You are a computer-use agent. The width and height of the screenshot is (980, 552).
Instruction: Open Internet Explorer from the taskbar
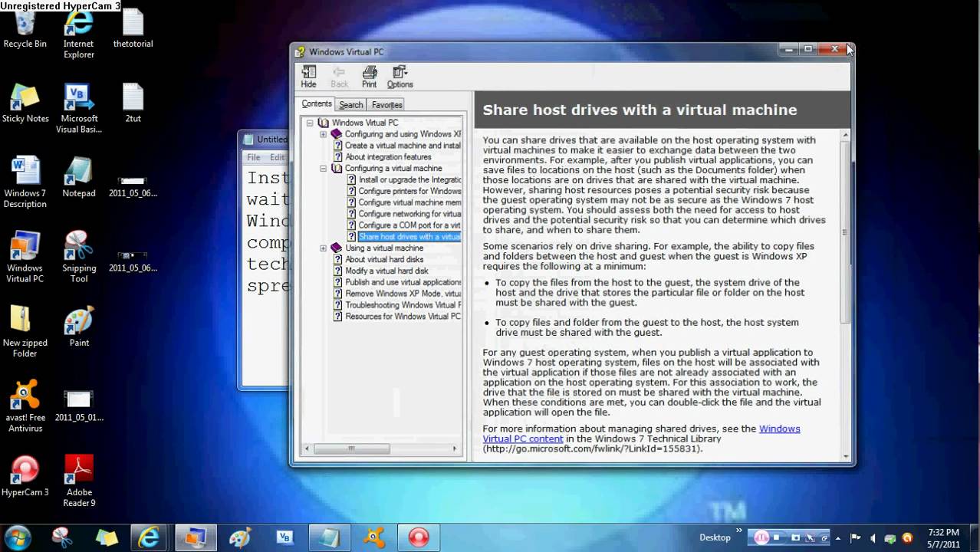149,537
